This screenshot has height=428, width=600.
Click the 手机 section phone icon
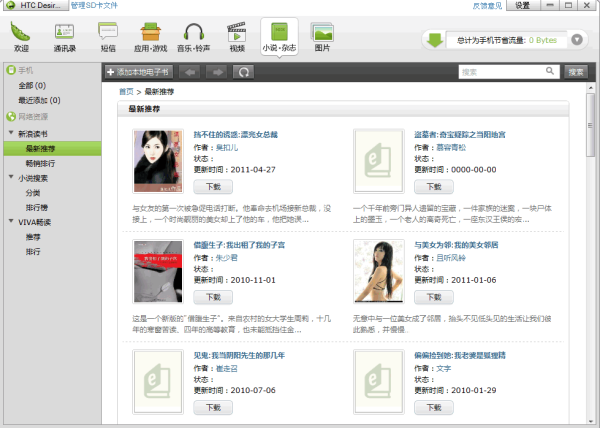pos(11,70)
